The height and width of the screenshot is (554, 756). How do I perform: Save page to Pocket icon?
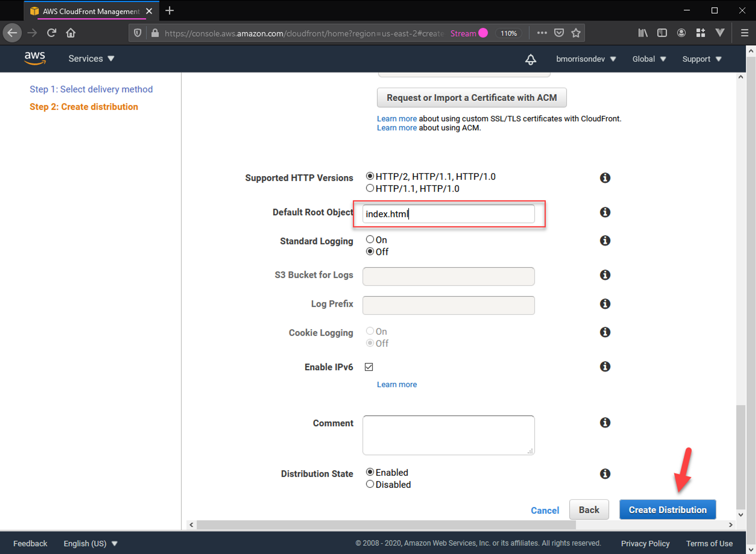(x=559, y=33)
